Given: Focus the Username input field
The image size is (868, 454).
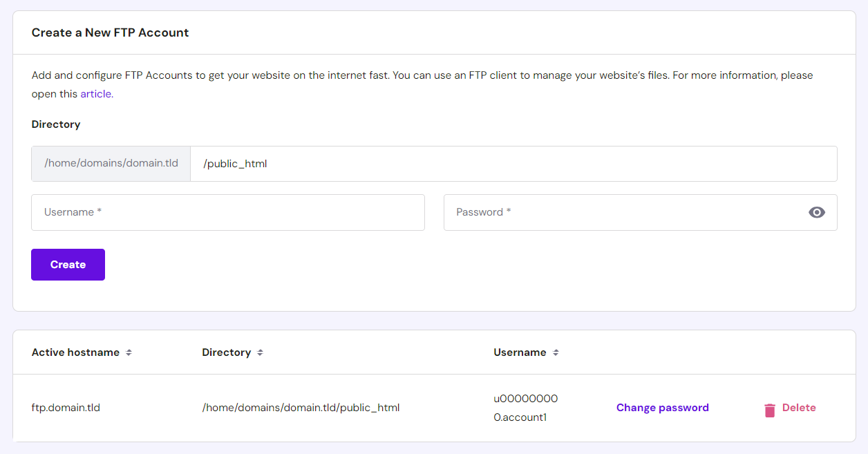Looking at the screenshot, I should (x=228, y=212).
